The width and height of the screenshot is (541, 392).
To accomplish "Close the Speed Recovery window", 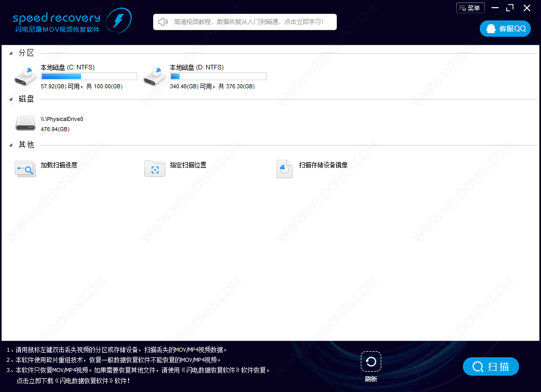I will point(527,8).
